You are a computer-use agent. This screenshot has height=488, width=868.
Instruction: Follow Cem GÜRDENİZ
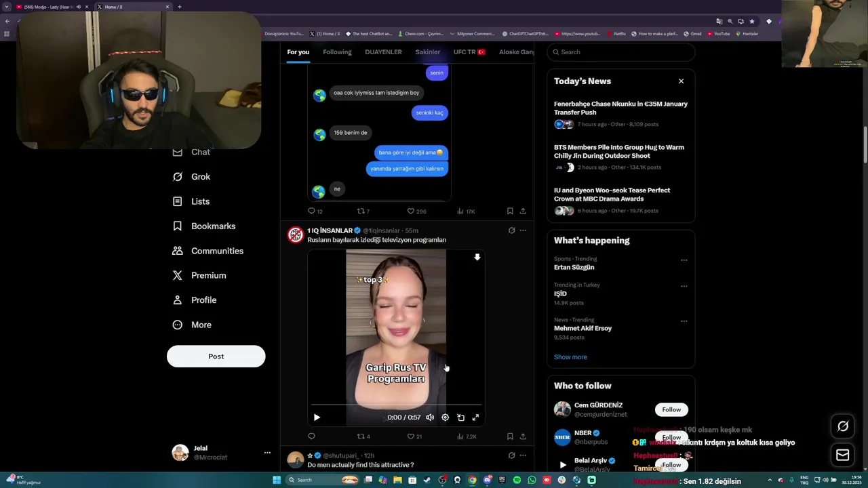pos(671,409)
